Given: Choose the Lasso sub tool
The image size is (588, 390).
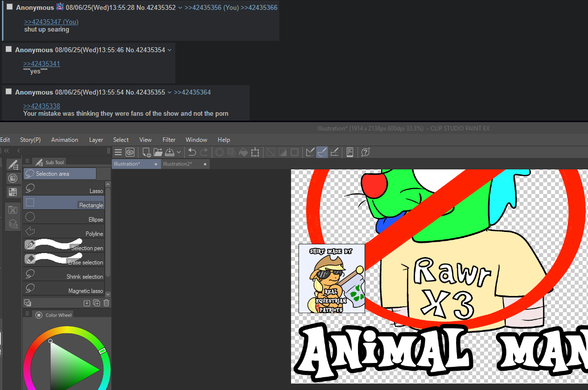Looking at the screenshot, I should tap(64, 188).
